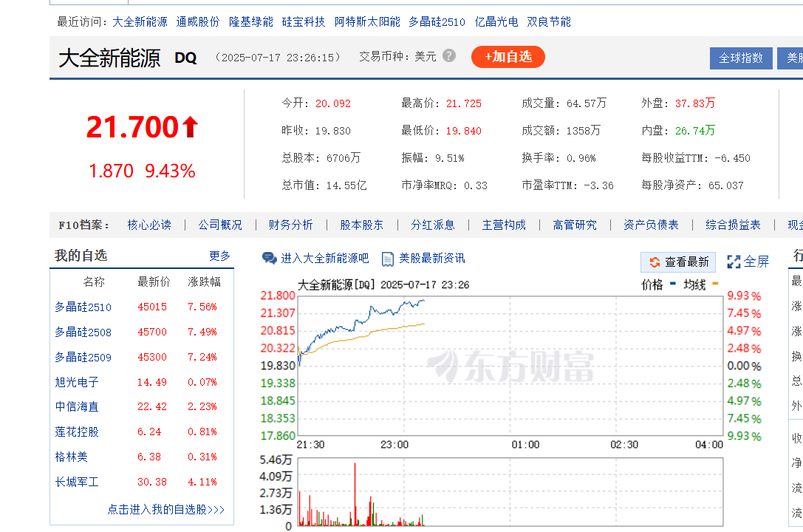Screen dimensions: 803x532
Task: Click the volume bar chart
Action: point(510,492)
